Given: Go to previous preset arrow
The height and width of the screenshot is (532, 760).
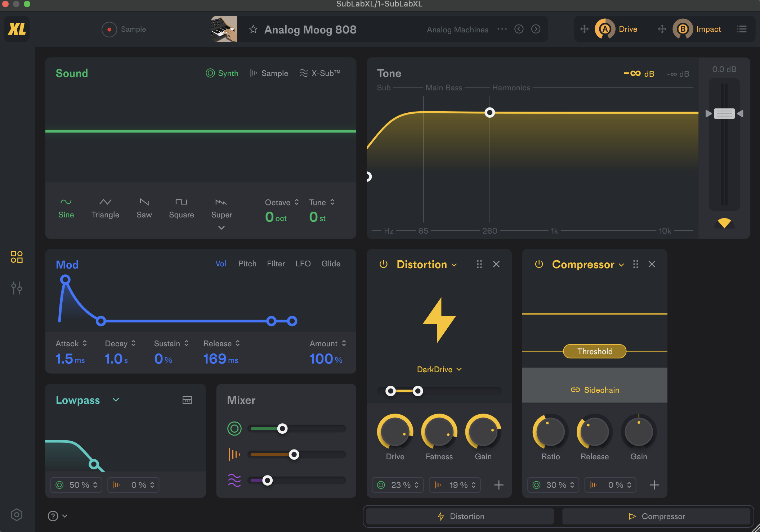Looking at the screenshot, I should [519, 29].
